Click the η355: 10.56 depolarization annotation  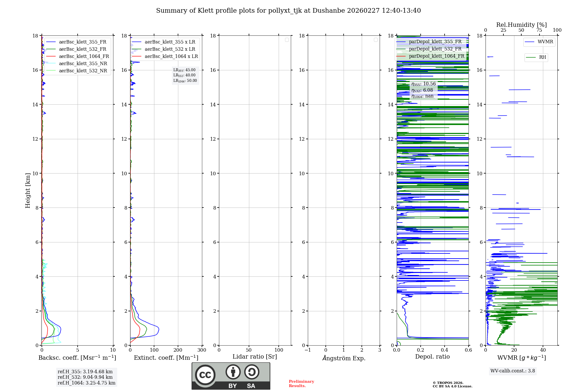pyautogui.click(x=423, y=84)
